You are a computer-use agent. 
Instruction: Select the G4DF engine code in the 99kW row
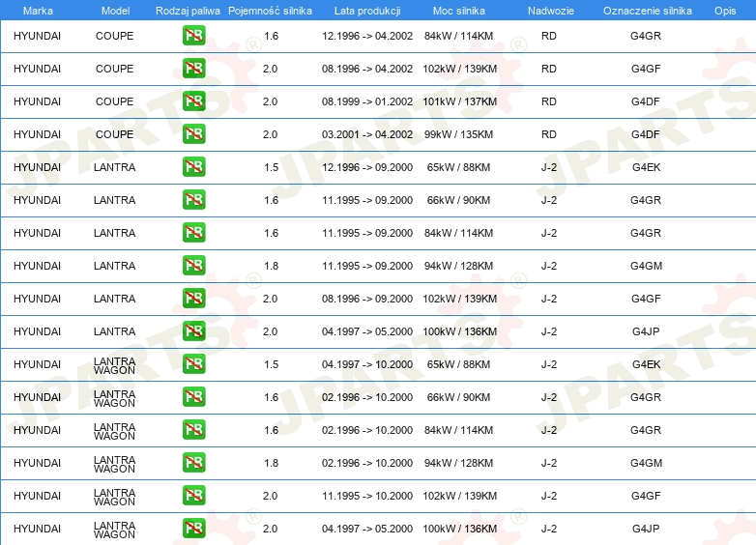tap(646, 134)
